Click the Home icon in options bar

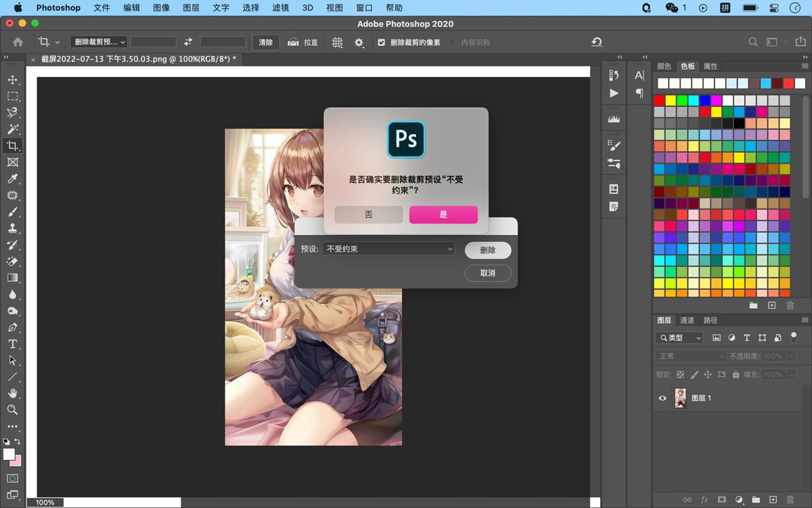18,42
